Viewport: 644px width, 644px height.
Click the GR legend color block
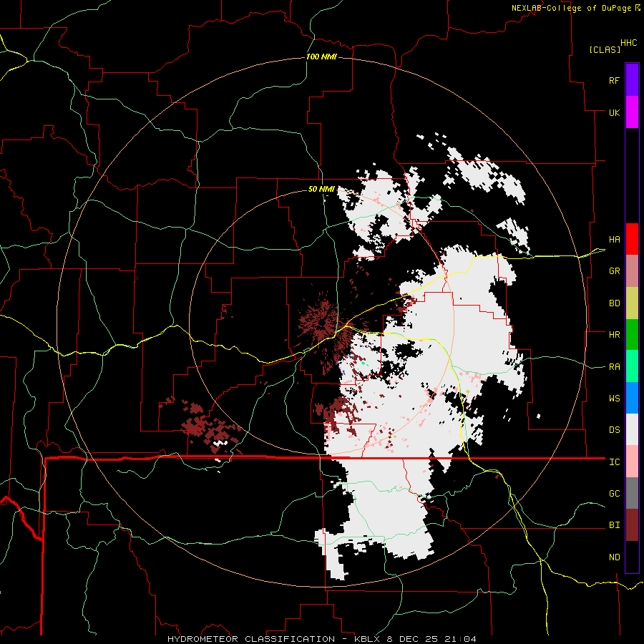pos(632,271)
